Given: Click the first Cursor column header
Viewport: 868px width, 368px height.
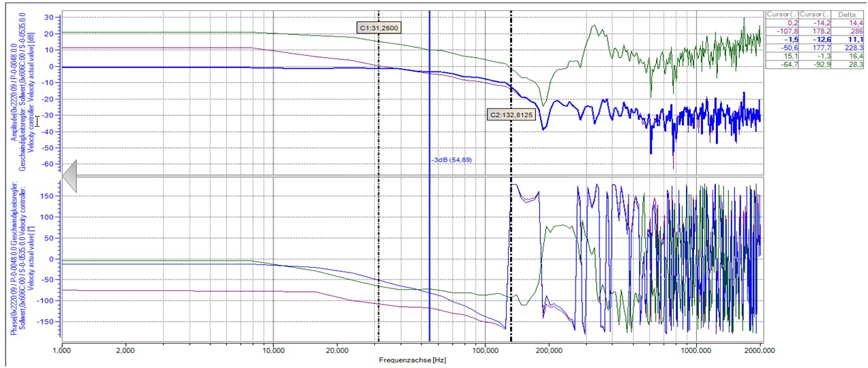Looking at the screenshot, I should pyautogui.click(x=781, y=14).
